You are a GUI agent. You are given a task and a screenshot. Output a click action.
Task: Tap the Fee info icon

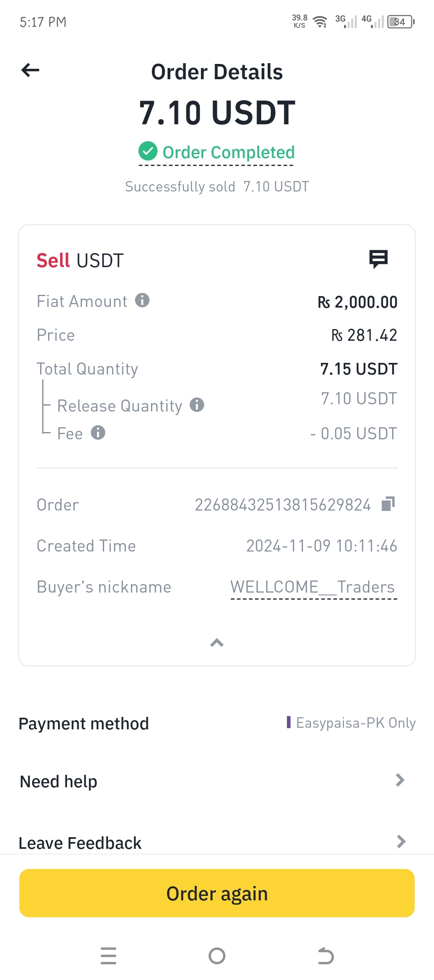tap(98, 433)
